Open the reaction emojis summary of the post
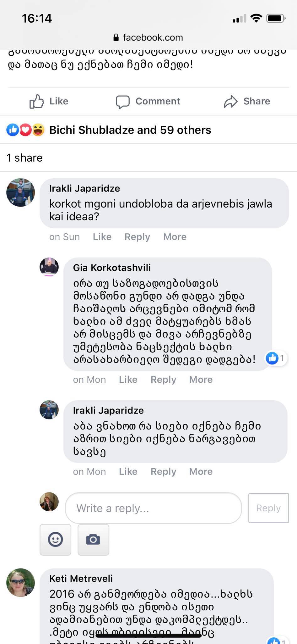 [25, 130]
